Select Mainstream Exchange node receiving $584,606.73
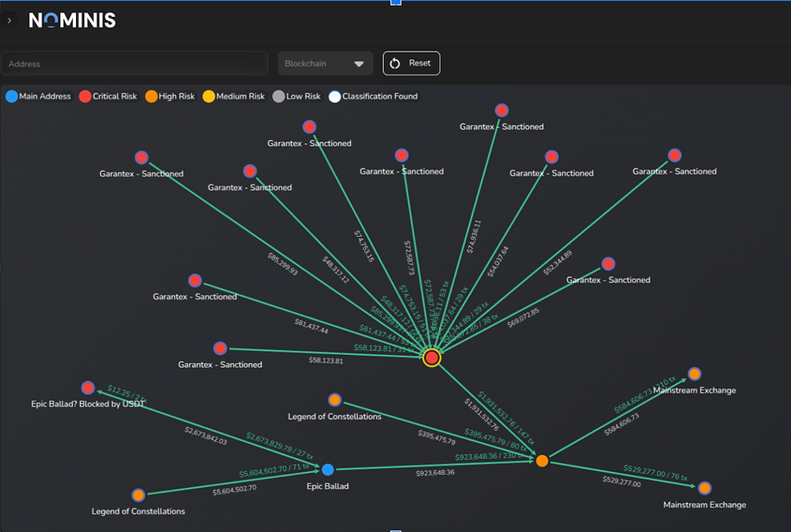Image resolution: width=791 pixels, height=532 pixels. pyautogui.click(x=695, y=373)
